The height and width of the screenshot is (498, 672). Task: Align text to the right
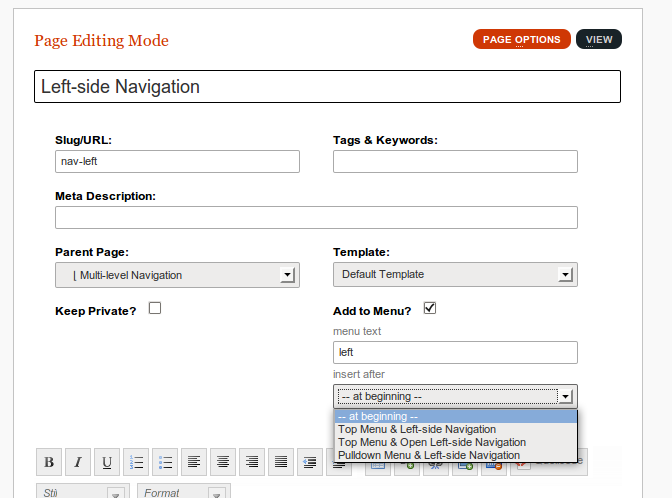pyautogui.click(x=253, y=462)
